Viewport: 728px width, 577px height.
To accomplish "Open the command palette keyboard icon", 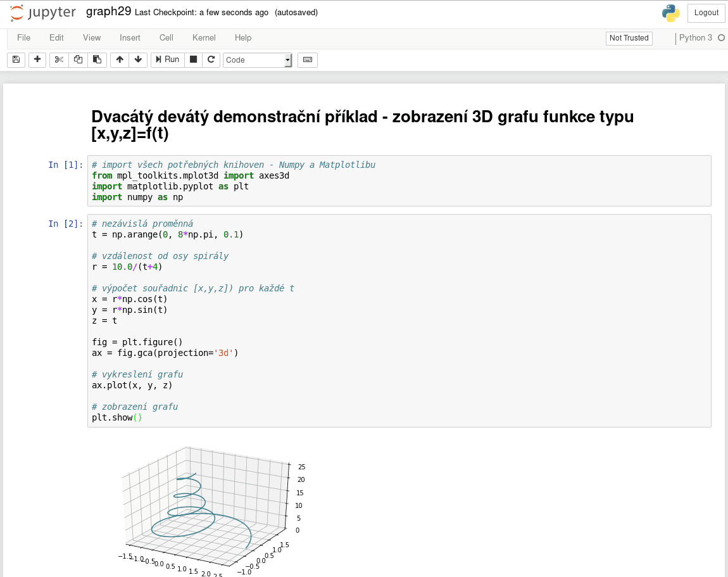I will (x=308, y=60).
